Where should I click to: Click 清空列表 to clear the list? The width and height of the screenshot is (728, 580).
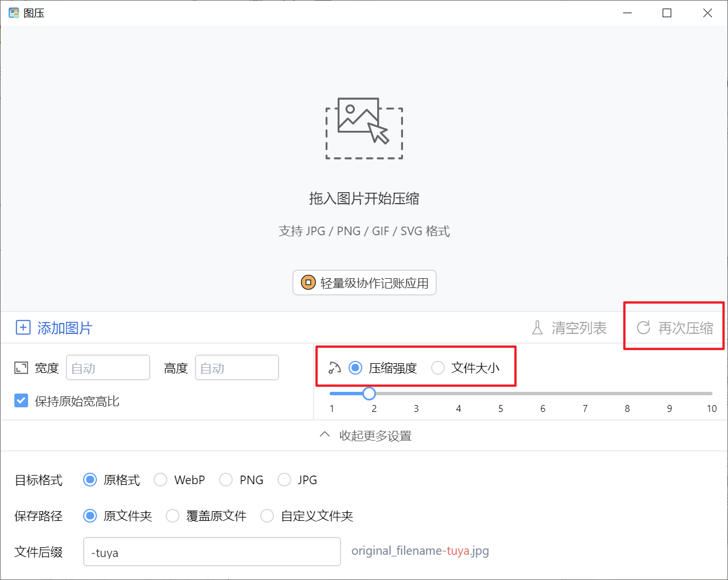569,328
